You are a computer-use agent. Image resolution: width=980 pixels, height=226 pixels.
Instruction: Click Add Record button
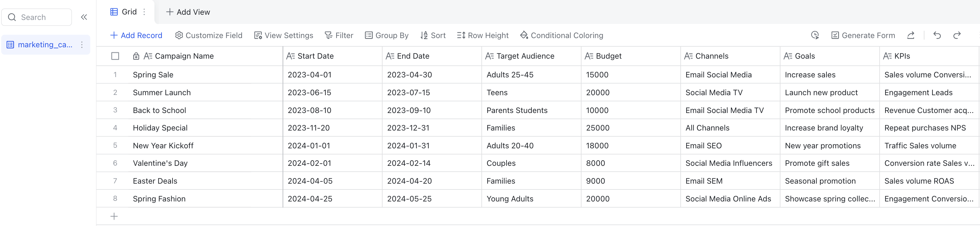(x=136, y=35)
